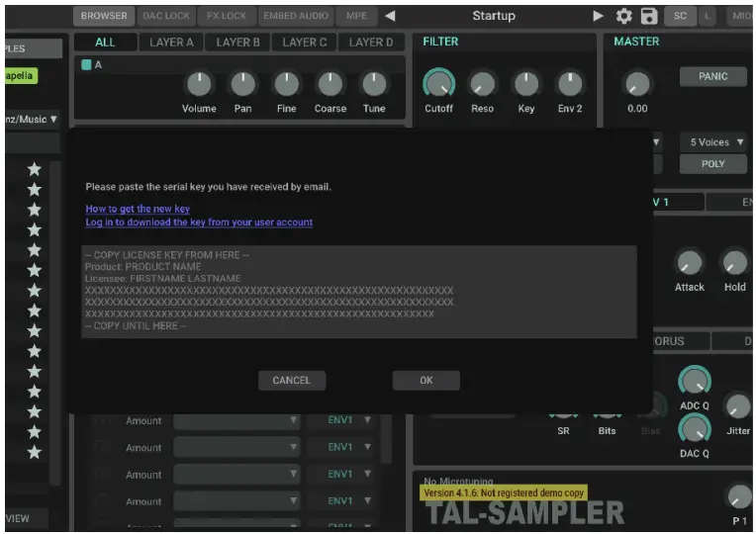Click the envelope Hold knob
This screenshot has height=534, width=756.
[x=735, y=263]
